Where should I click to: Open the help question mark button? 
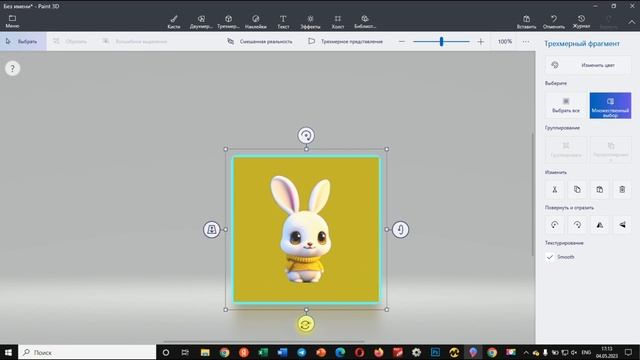[x=12, y=68]
